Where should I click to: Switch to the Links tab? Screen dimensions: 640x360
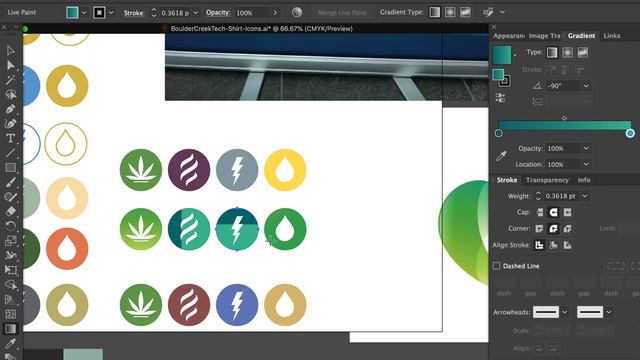click(x=612, y=36)
